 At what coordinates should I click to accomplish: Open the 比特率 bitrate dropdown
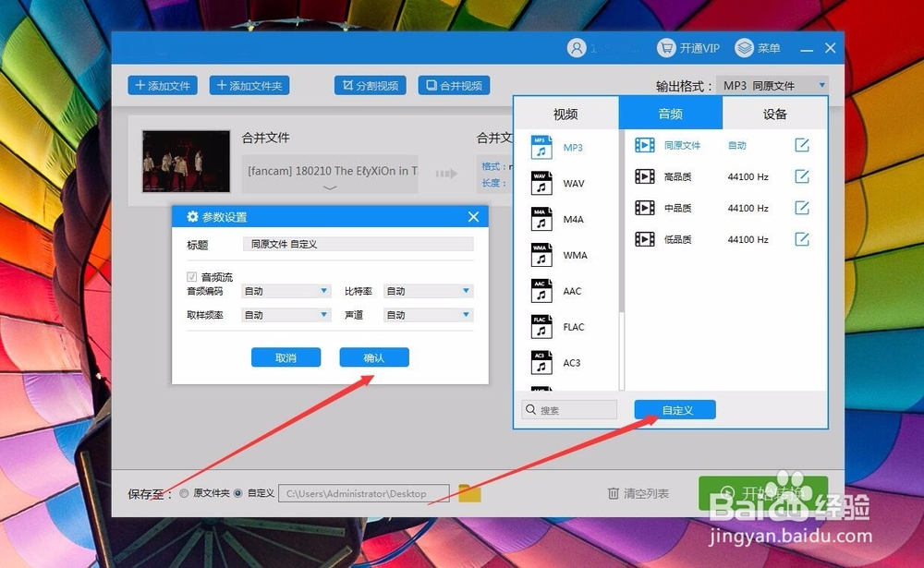tap(428, 291)
